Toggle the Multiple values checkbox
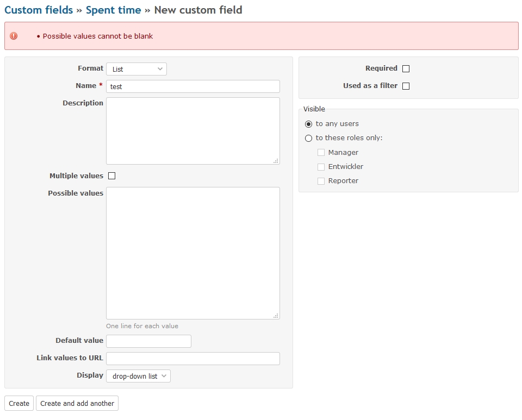This screenshot has width=522, height=420. pyautogui.click(x=112, y=176)
